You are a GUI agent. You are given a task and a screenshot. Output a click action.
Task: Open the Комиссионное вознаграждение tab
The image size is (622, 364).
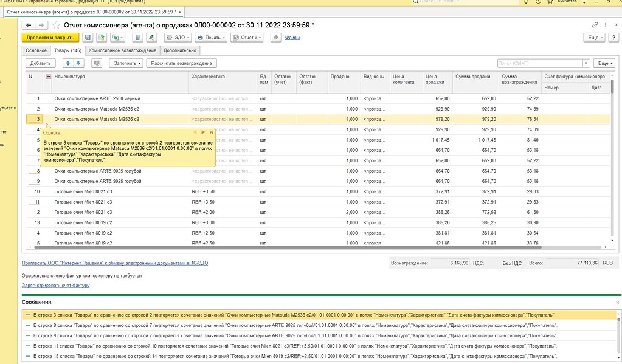pos(122,50)
